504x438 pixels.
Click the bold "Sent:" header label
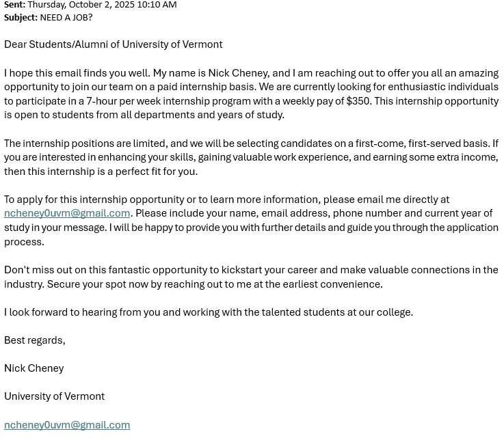click(x=14, y=5)
